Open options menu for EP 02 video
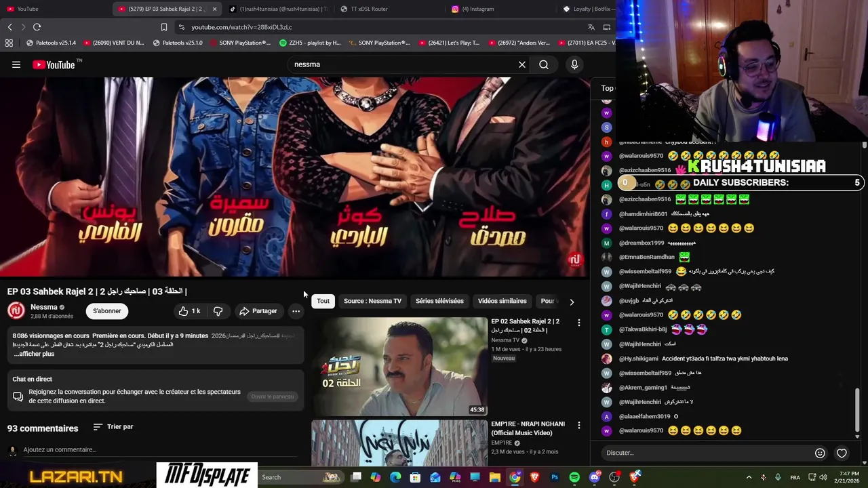This screenshot has width=868, height=488. tap(579, 323)
